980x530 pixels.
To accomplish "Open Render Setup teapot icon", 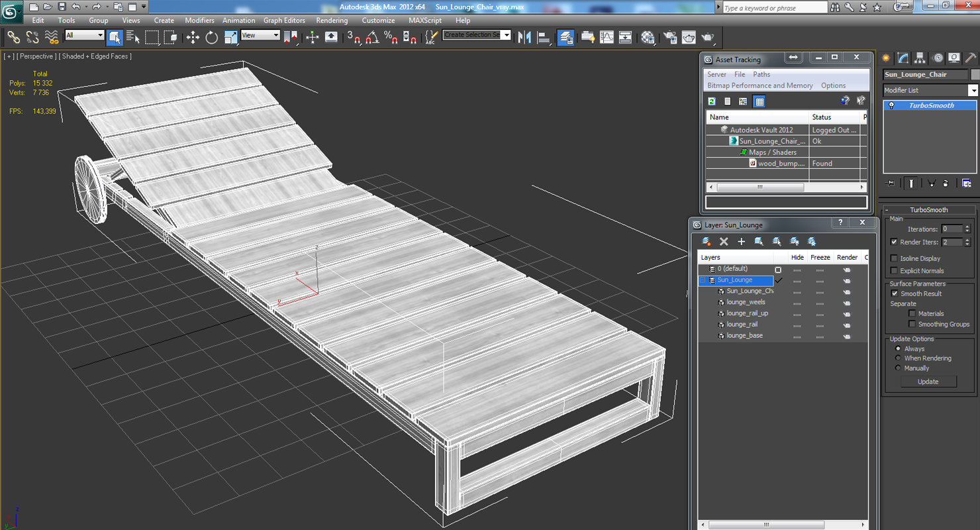I will [670, 37].
